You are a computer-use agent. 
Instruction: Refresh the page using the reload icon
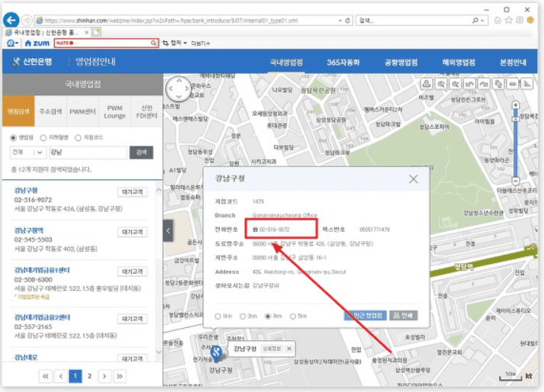point(348,21)
